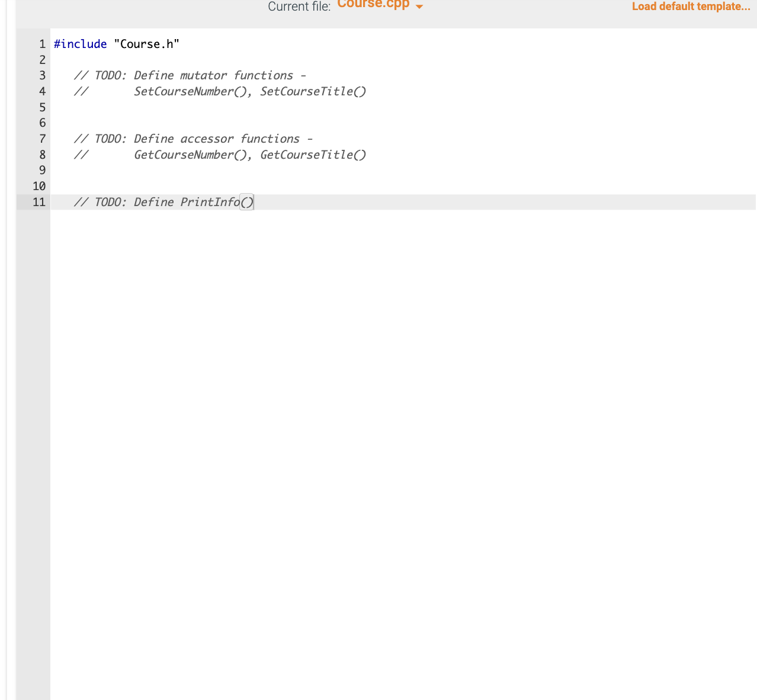This screenshot has height=700, width=757.
Task: Click the Load default template link
Action: coord(690,7)
